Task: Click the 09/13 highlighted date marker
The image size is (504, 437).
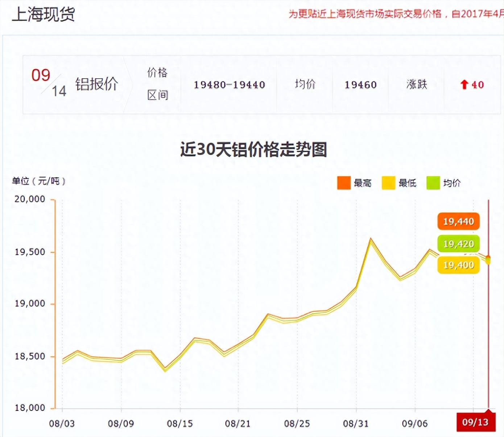Action: click(x=476, y=422)
